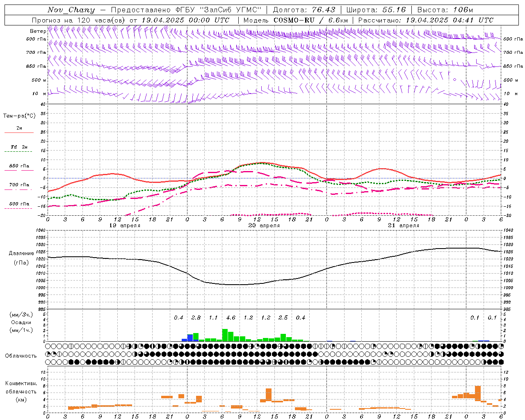
Task: Click the 'Осадки' precipitation panel label
Action: [21, 323]
